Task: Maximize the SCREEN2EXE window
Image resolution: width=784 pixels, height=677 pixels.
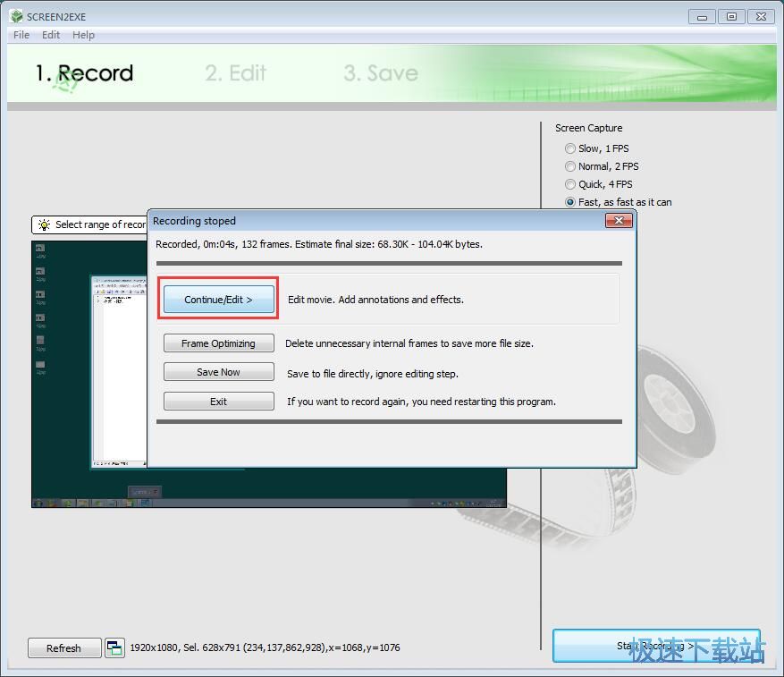Action: (731, 17)
